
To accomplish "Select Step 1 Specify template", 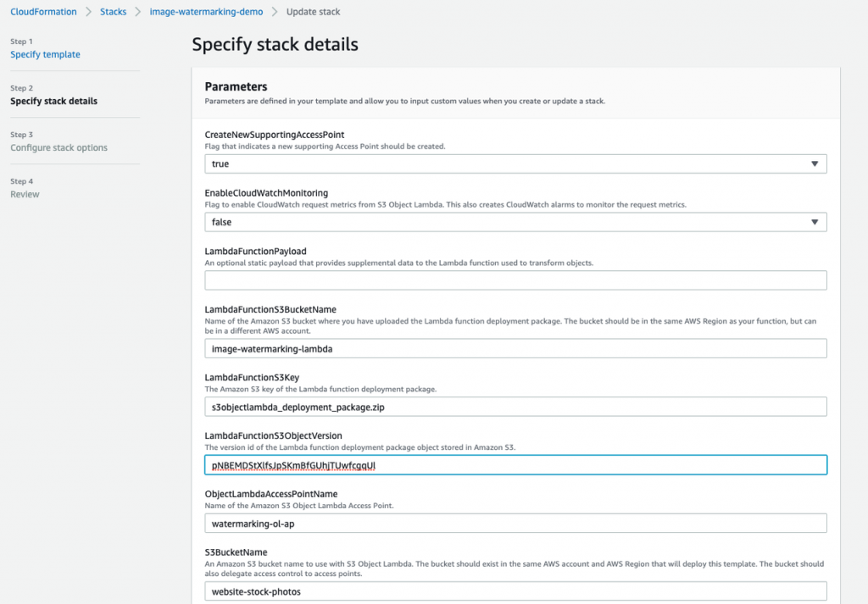I will point(45,54).
